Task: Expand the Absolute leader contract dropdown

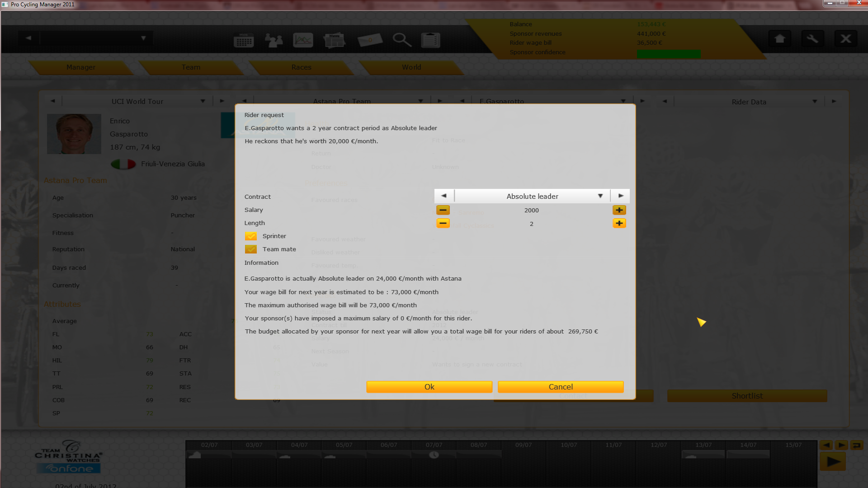Action: click(600, 196)
